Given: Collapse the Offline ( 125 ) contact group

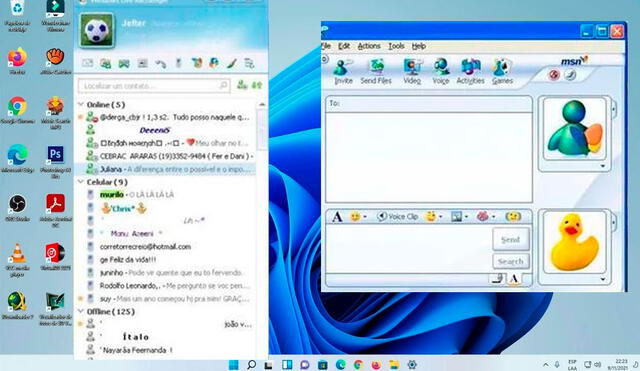Looking at the screenshot, I should (x=80, y=311).
